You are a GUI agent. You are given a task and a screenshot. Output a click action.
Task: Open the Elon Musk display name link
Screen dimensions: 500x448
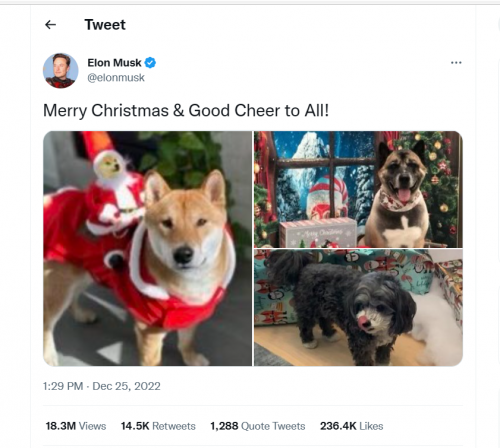pyautogui.click(x=114, y=63)
